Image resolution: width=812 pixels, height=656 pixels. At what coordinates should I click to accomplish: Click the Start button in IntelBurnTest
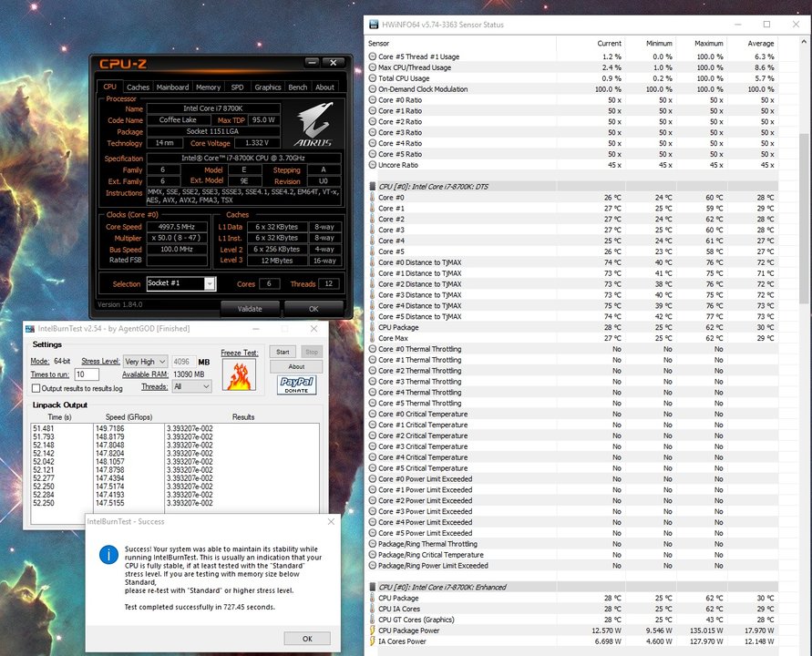point(283,352)
